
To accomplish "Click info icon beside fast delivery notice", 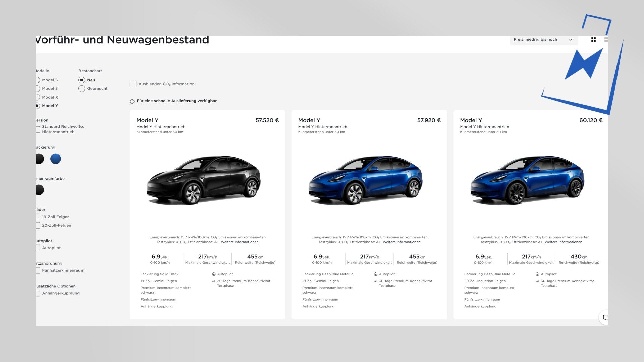I will click(132, 101).
